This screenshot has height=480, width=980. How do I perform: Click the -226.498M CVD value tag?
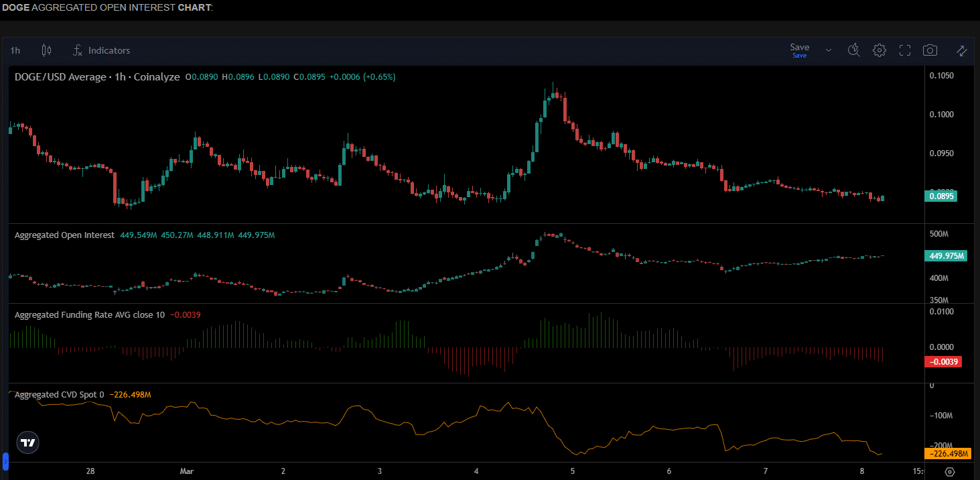pos(947,454)
